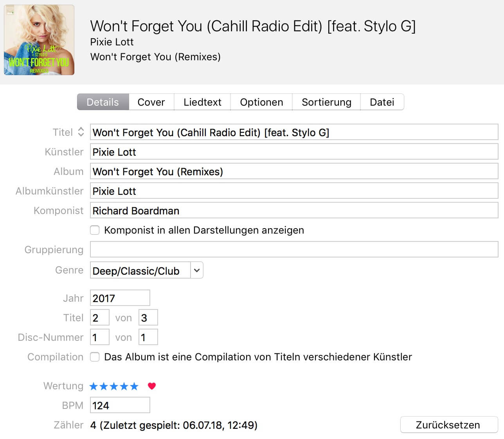Click the empty Gruppierung field
The image size is (504, 439).
tap(294, 250)
